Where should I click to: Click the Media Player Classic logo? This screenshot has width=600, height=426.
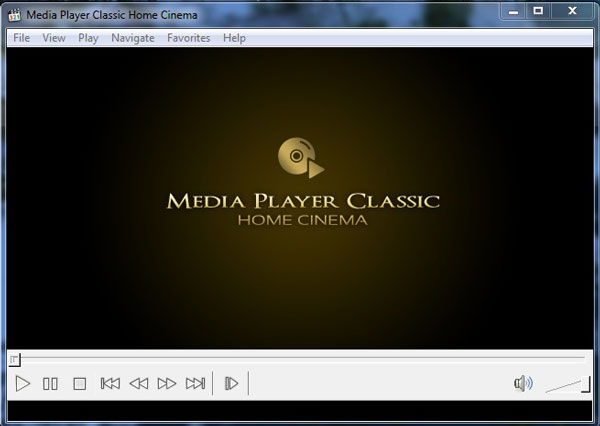(x=301, y=157)
